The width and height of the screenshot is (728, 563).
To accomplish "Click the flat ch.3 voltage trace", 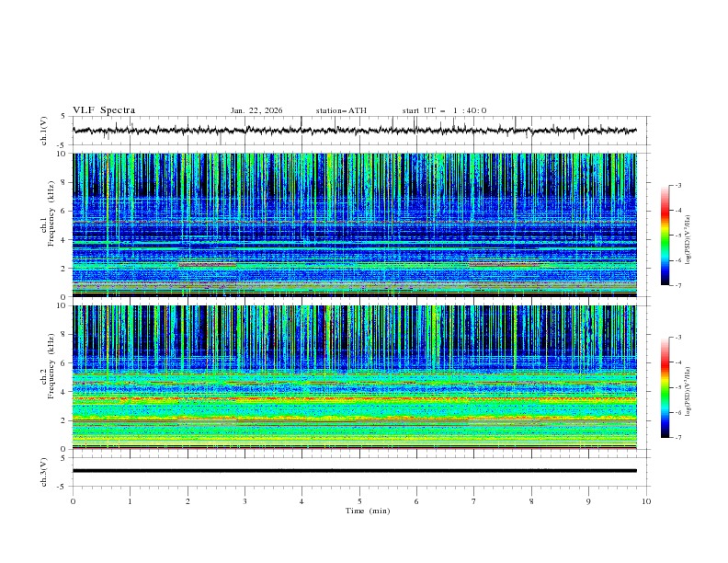I will pos(358,470).
